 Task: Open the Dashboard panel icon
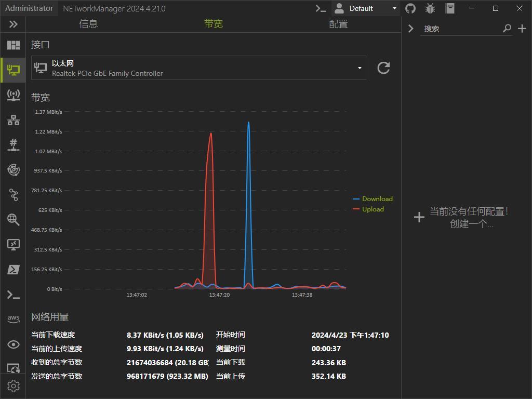click(13, 45)
